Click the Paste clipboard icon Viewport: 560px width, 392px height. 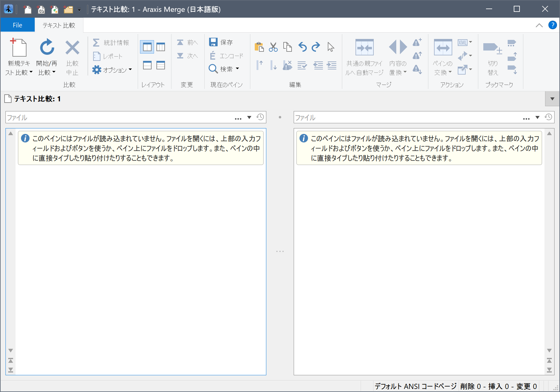point(259,47)
